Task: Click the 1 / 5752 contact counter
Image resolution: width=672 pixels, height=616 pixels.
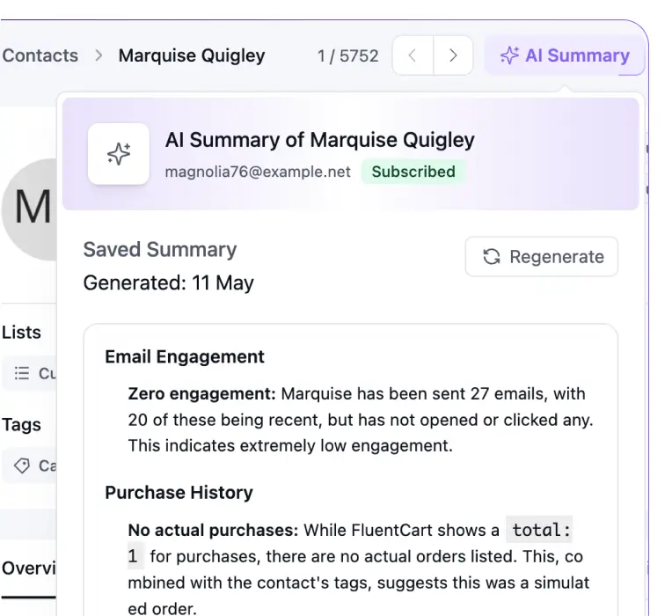Action: 347,56
